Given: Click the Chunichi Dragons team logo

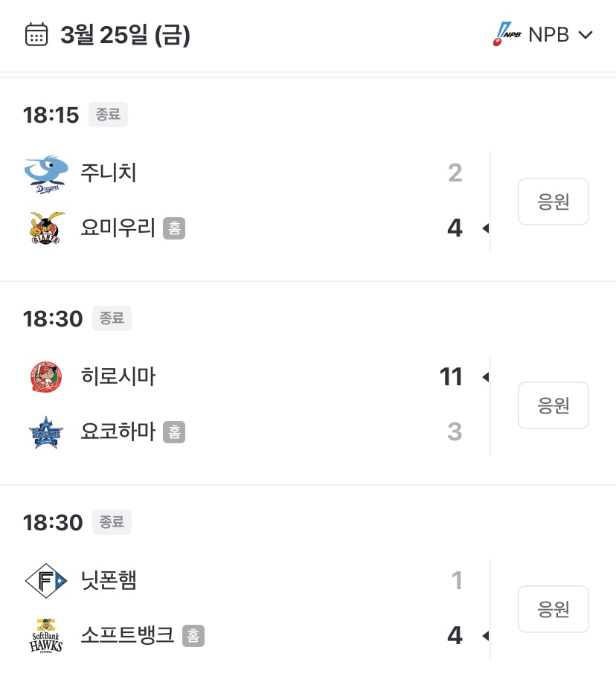Looking at the screenshot, I should tap(45, 174).
